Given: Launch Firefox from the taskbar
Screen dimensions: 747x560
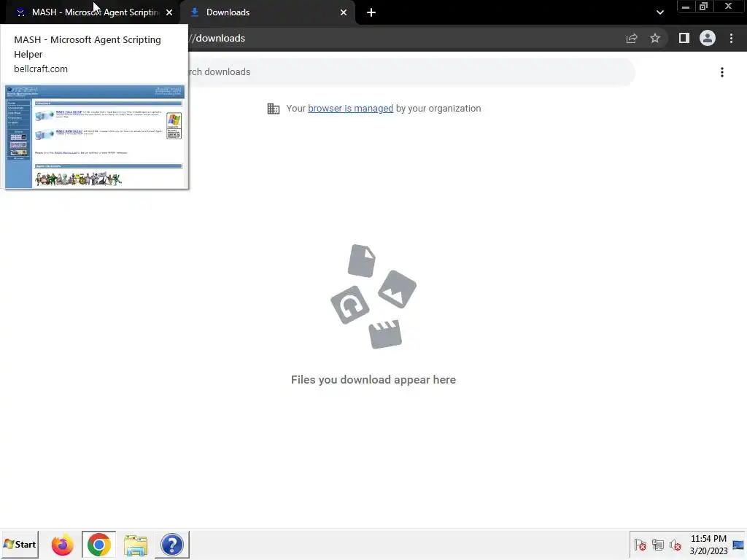Looking at the screenshot, I should pyautogui.click(x=63, y=545).
